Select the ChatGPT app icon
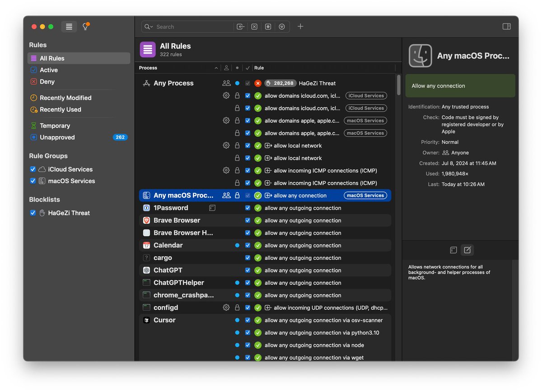The image size is (542, 392). [146, 270]
